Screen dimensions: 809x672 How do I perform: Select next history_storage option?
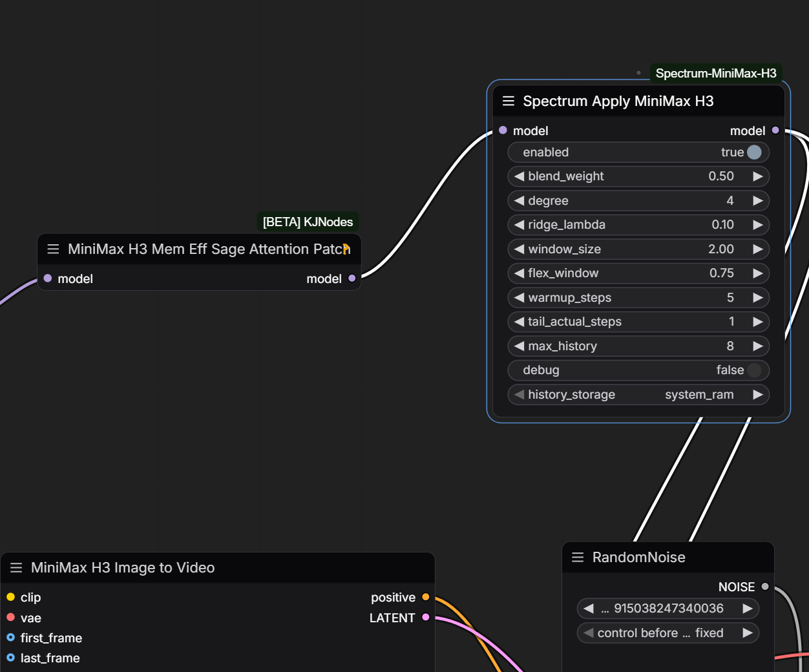coord(758,394)
